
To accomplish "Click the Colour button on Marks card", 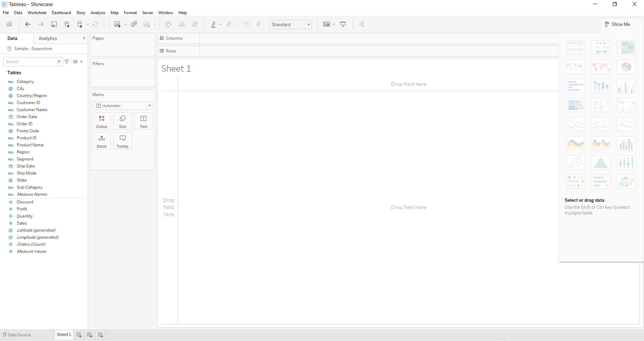I will [x=102, y=121].
